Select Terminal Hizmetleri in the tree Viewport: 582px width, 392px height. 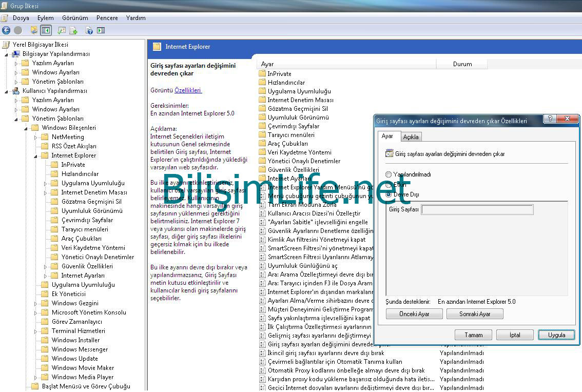click(79, 331)
